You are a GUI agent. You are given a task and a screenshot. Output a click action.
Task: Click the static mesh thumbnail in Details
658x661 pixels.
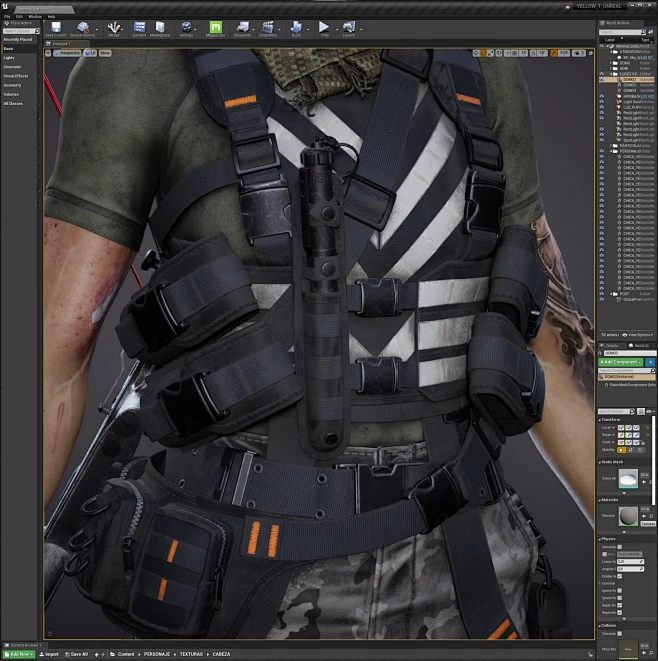(x=628, y=478)
